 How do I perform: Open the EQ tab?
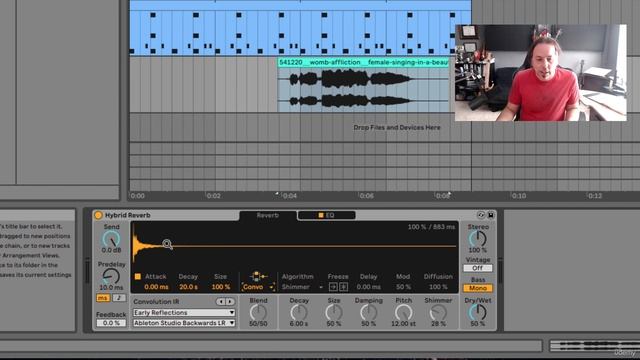tap(327, 215)
